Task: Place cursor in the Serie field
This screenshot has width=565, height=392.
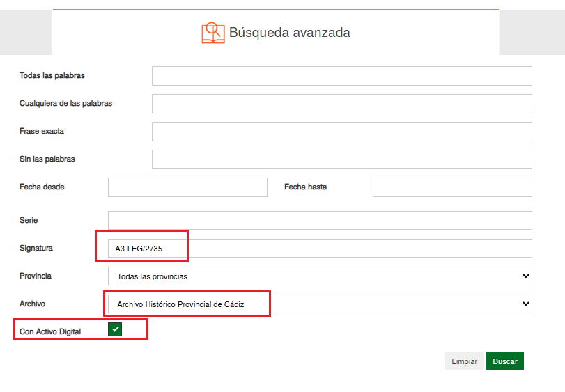Action: (x=320, y=221)
